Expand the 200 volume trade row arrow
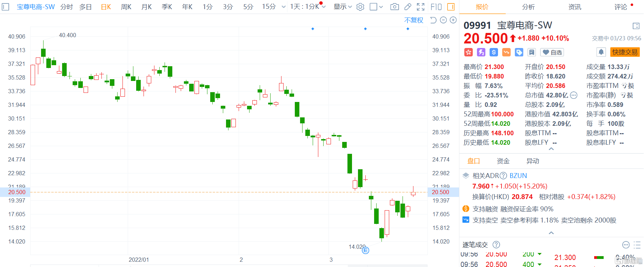 pos(540,254)
